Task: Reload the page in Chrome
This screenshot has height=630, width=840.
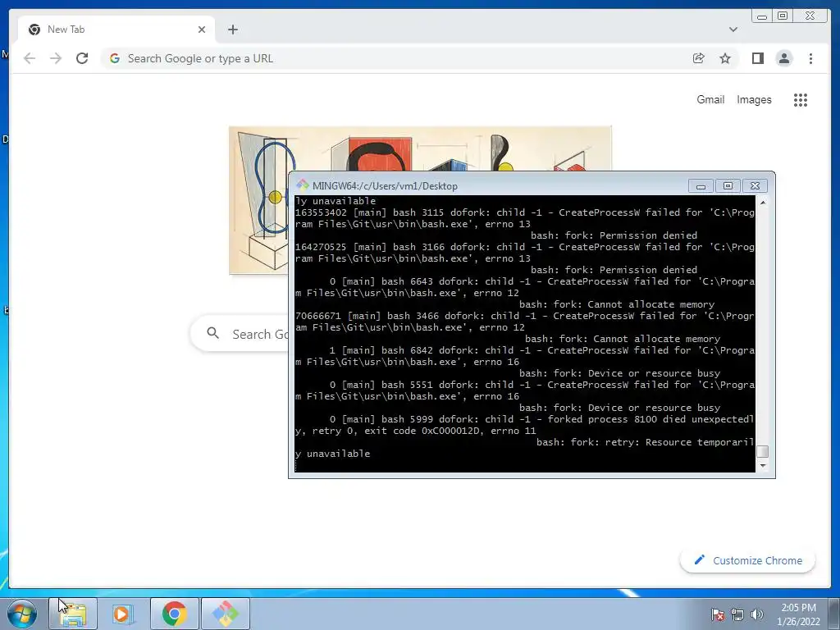Action: [x=82, y=58]
